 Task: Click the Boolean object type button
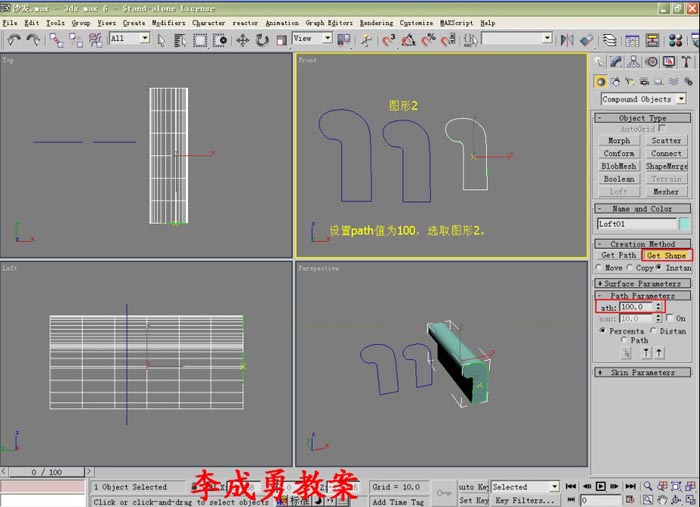[619, 179]
